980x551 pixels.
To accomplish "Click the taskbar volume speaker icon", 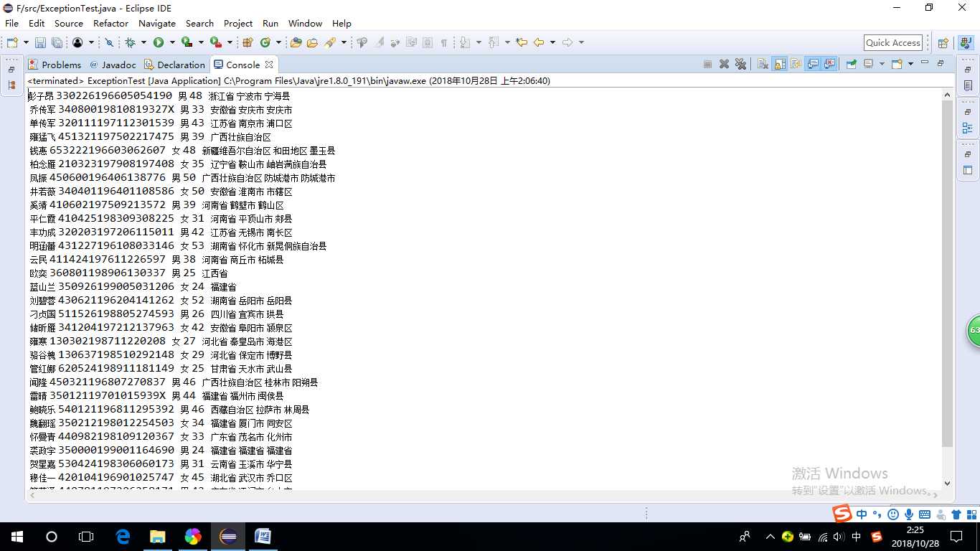I will (x=839, y=537).
